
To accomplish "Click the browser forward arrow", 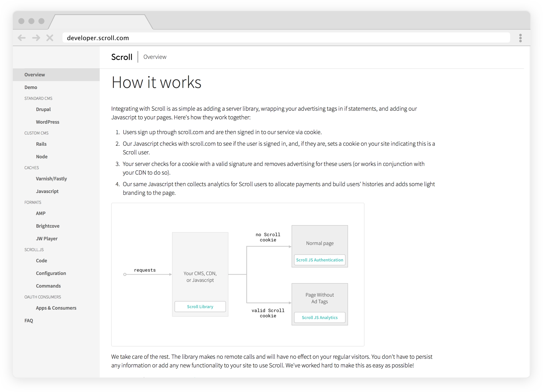I will 36,38.
